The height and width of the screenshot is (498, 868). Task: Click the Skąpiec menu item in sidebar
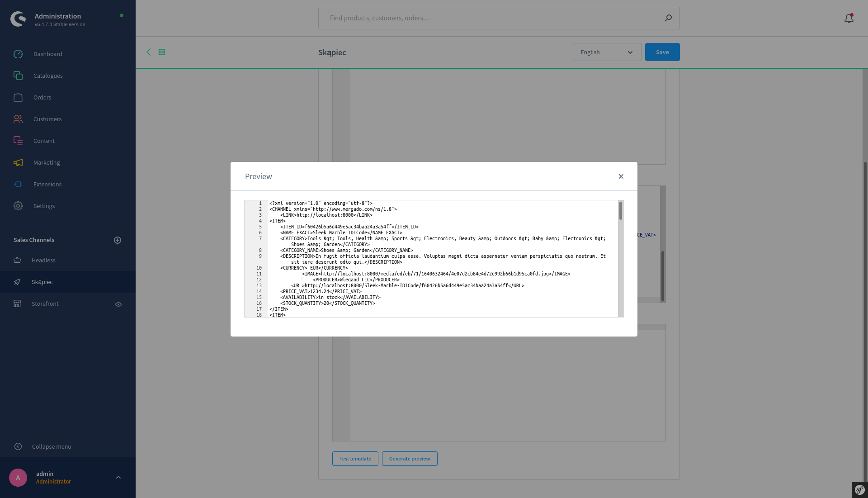click(42, 281)
